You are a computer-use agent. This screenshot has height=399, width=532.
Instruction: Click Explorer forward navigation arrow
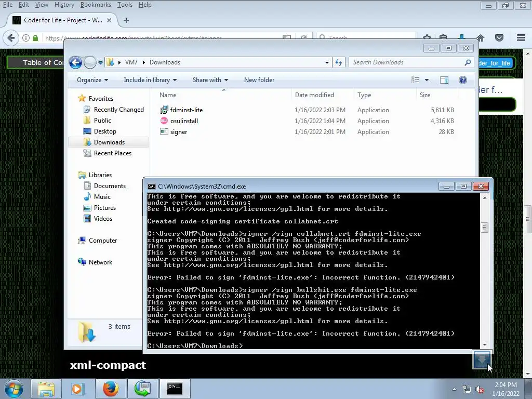(90, 62)
